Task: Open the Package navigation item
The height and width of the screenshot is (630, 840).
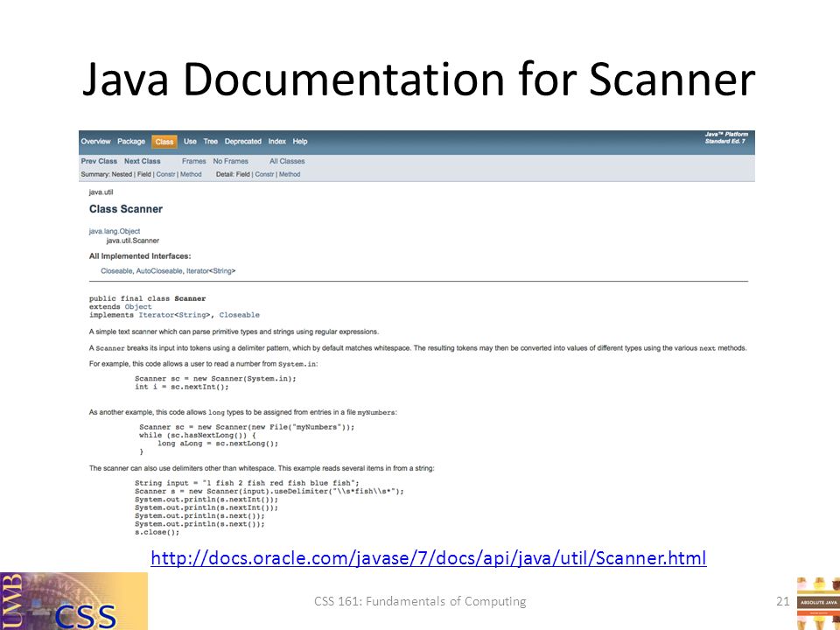Action: pos(131,142)
